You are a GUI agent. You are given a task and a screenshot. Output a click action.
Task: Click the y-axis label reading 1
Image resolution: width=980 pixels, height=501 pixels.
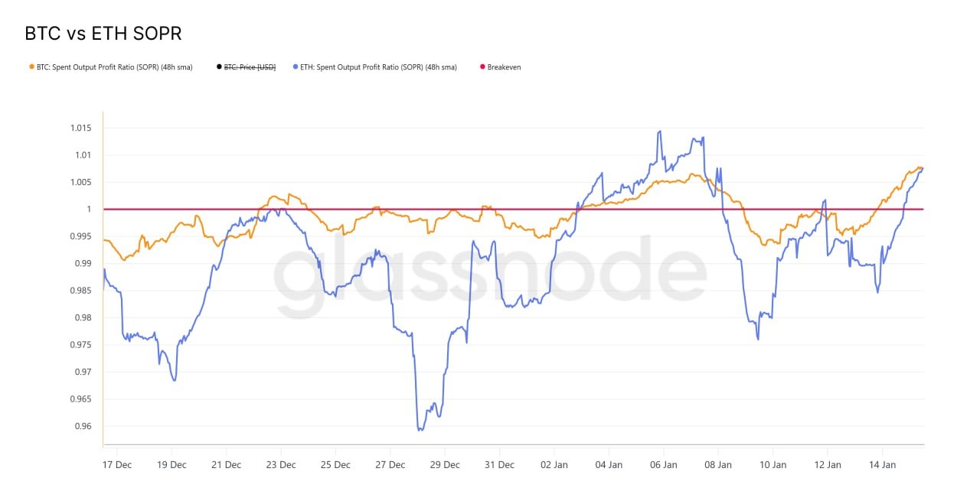click(x=89, y=210)
